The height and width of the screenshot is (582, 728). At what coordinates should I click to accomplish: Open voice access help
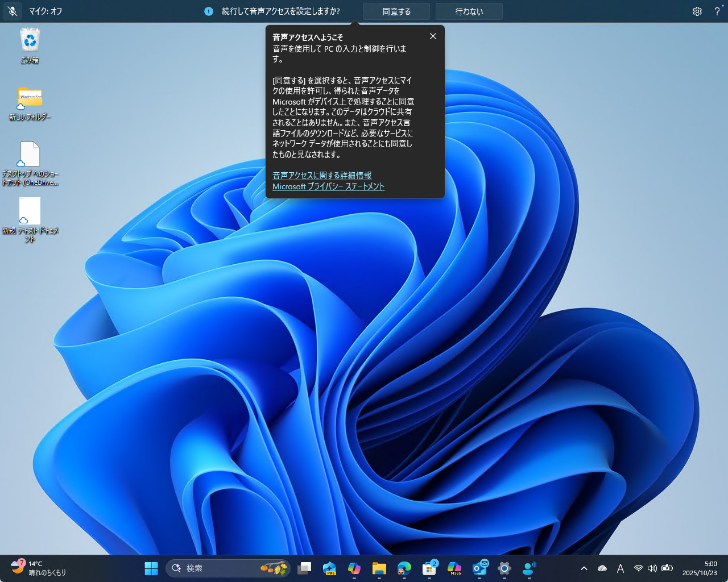click(x=717, y=11)
